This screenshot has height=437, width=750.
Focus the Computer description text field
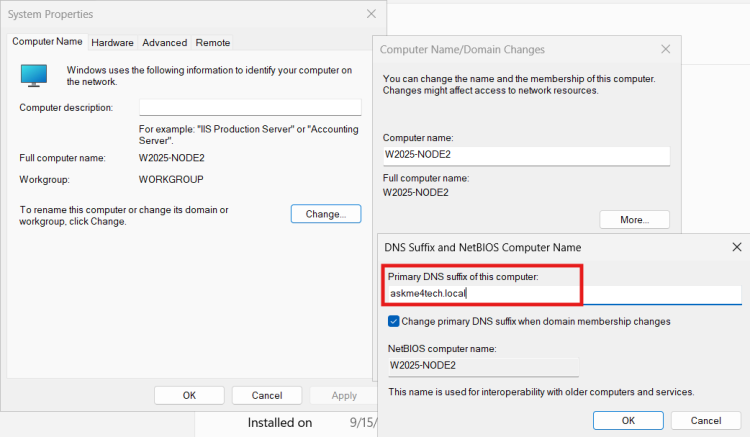pyautogui.click(x=250, y=107)
